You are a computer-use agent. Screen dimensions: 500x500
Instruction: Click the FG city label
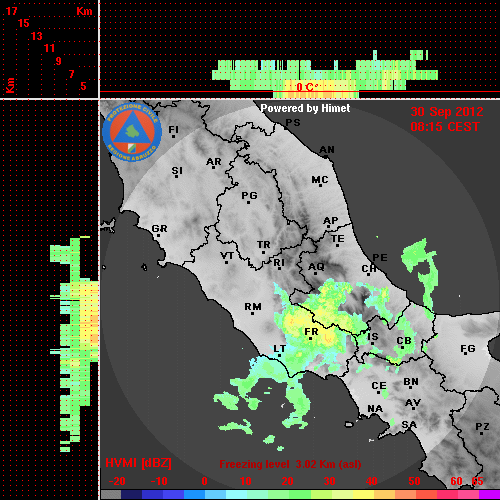(x=468, y=349)
